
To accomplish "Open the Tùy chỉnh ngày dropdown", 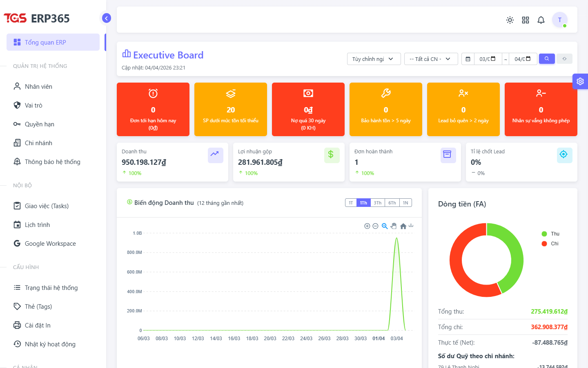I will click(x=374, y=59).
